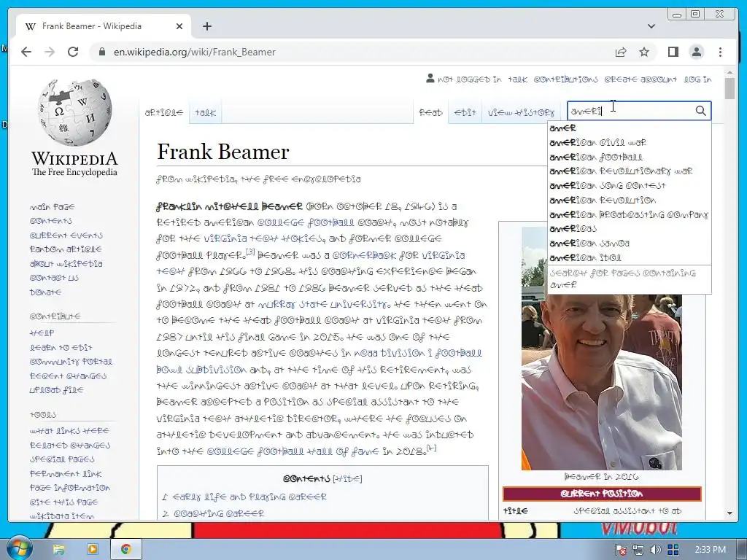Click the hide toggle in Contents box
Image resolution: width=747 pixels, height=560 pixels.
point(347,479)
